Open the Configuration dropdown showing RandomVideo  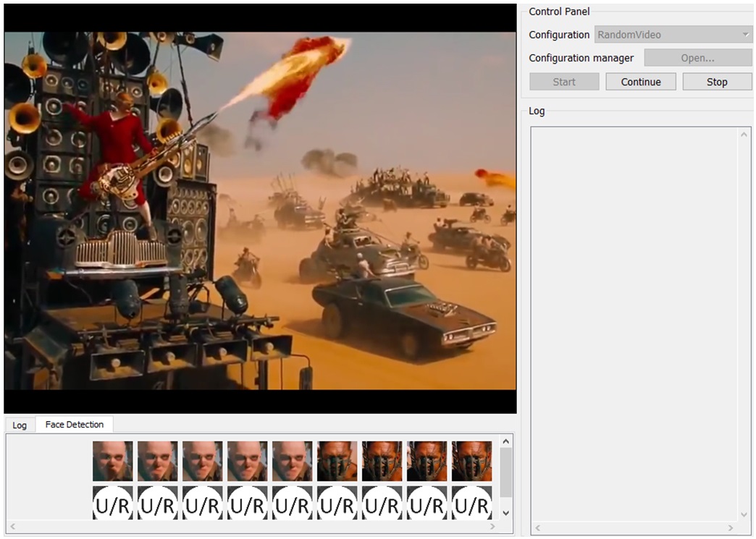[673, 35]
